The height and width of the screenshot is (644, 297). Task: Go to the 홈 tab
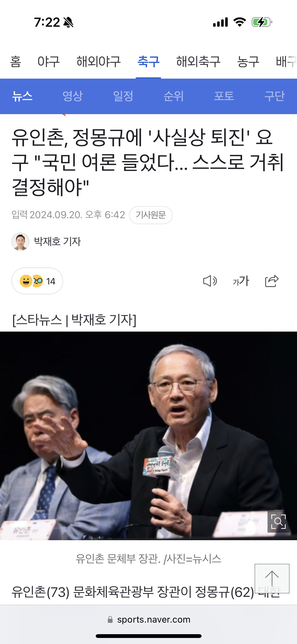pyautogui.click(x=16, y=62)
